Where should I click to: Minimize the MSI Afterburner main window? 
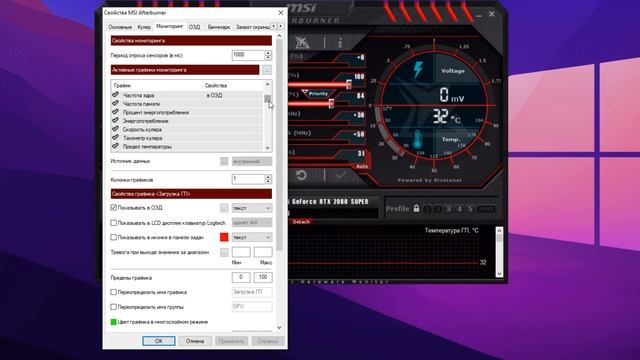479,15
